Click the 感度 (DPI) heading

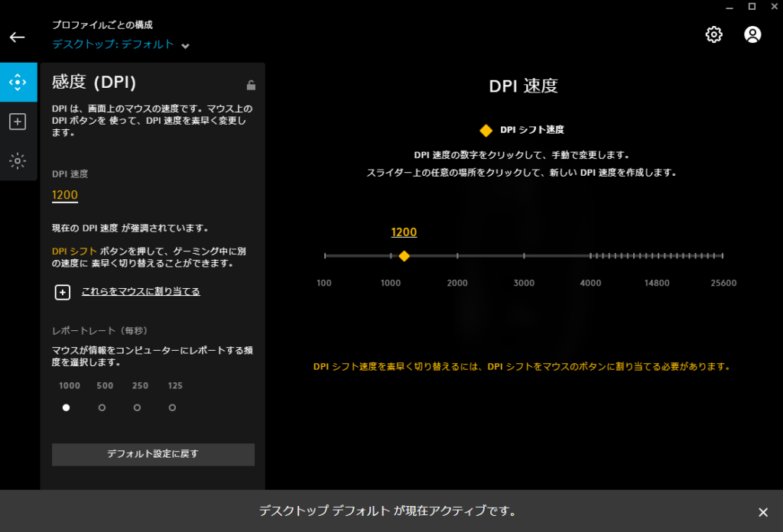pos(94,82)
